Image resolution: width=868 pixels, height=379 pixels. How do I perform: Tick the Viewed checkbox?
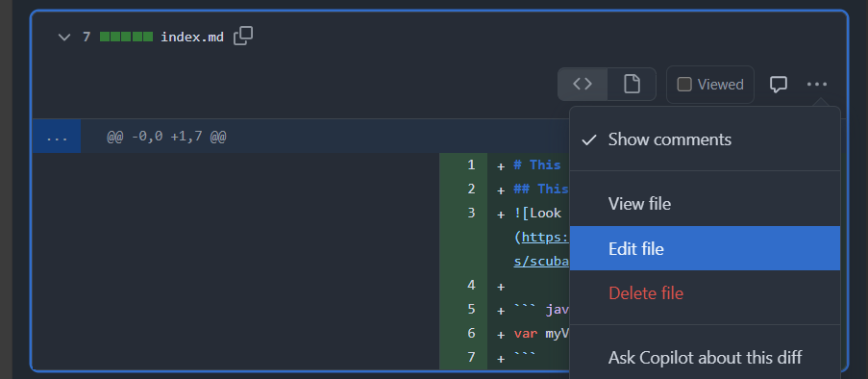tap(684, 85)
